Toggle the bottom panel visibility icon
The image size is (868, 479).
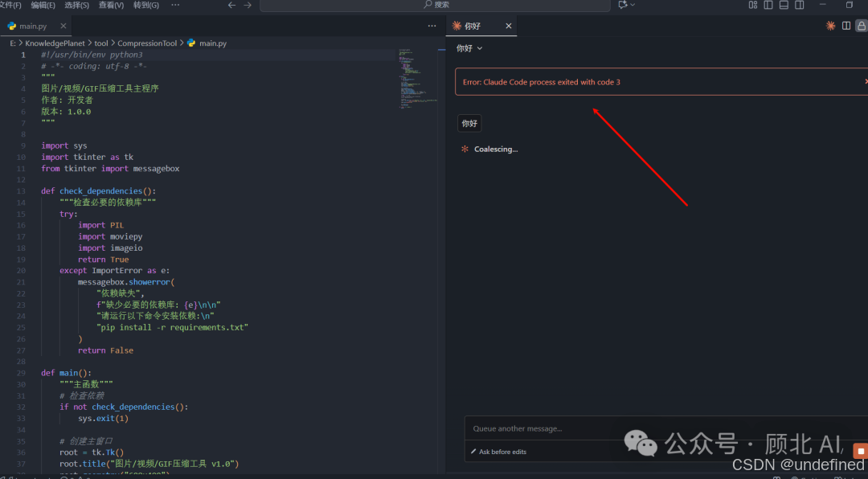783,5
